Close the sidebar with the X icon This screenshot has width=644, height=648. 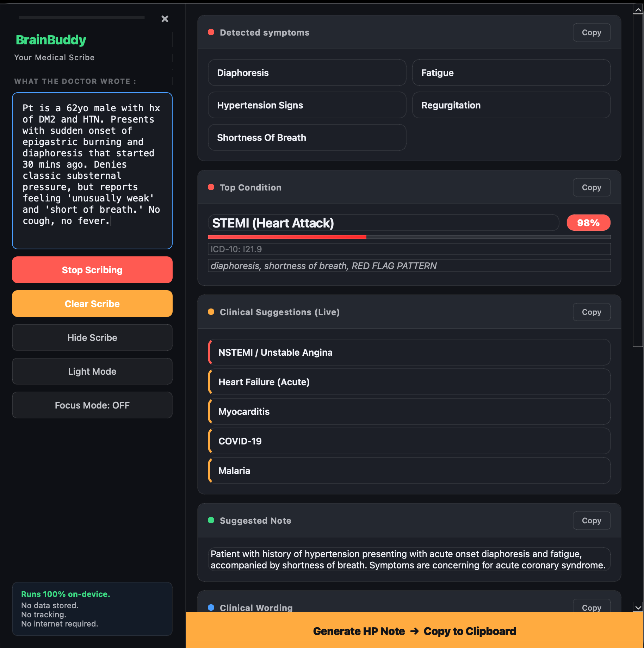click(x=165, y=19)
